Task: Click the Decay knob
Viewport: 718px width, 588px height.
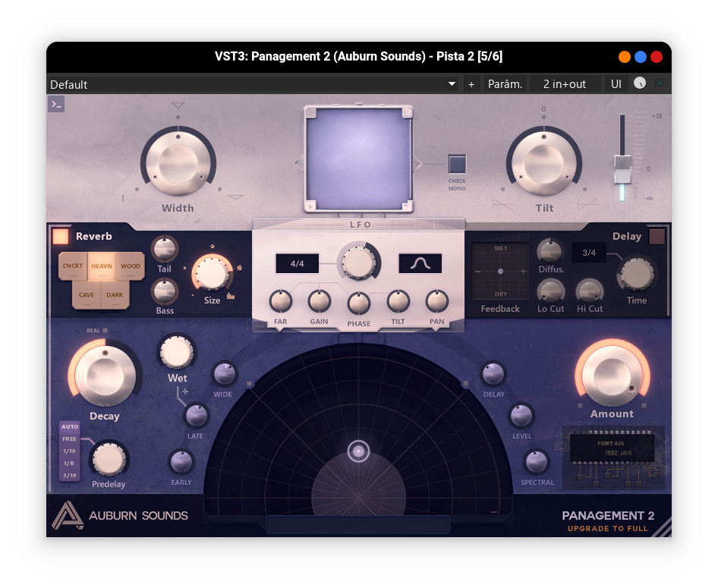Action: click(x=104, y=374)
